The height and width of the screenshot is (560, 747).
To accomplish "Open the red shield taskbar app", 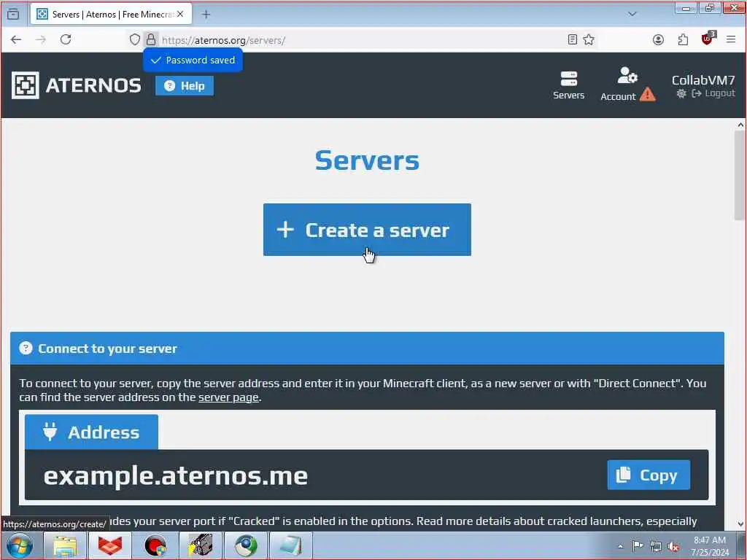I will click(110, 545).
